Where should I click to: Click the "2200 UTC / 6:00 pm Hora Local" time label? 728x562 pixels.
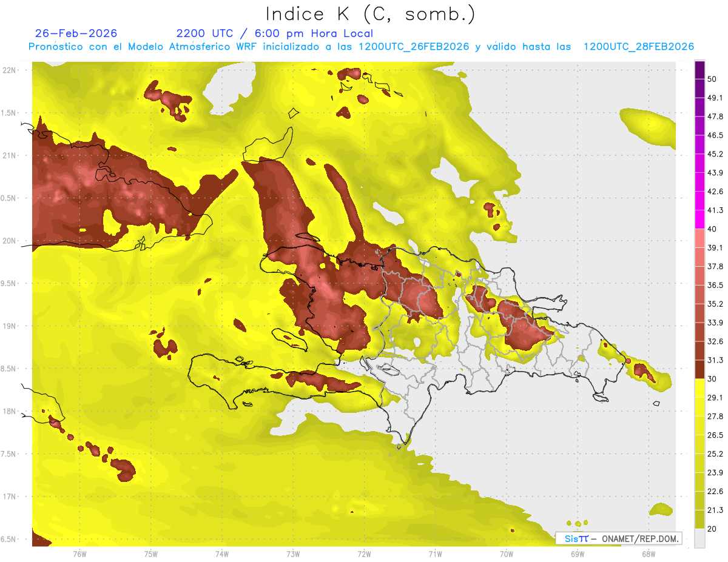click(275, 33)
